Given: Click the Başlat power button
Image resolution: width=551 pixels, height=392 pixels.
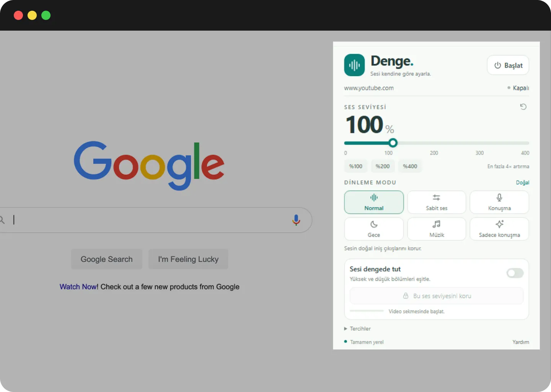Looking at the screenshot, I should [x=508, y=65].
